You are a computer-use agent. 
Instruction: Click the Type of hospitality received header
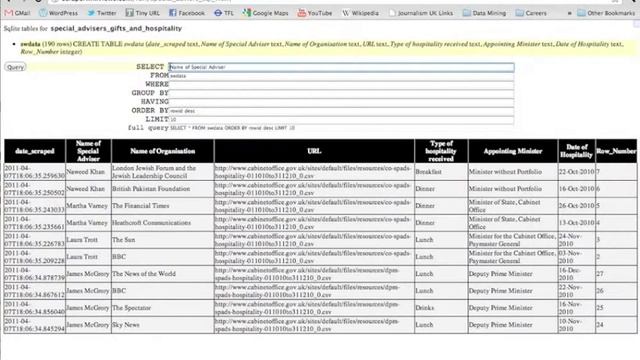(441, 151)
